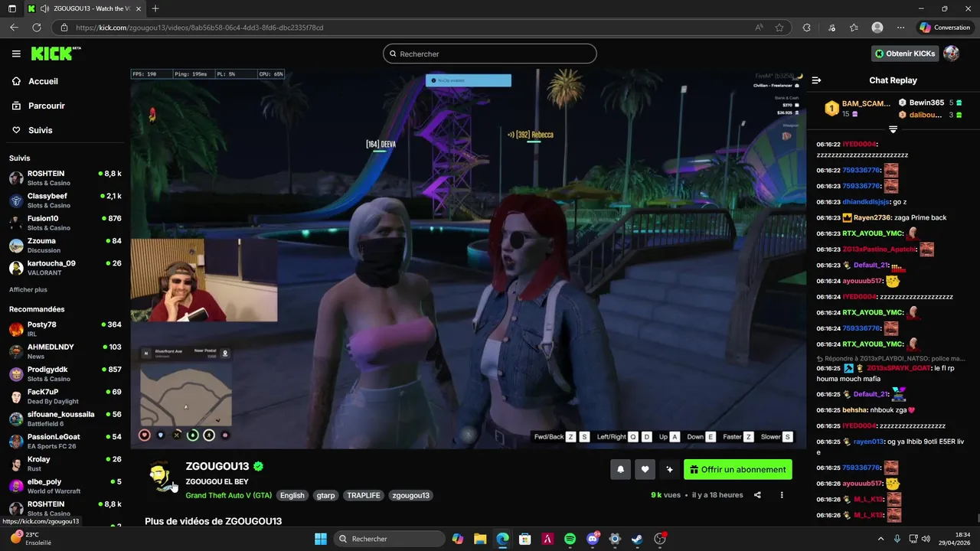Open the taskbar volume control

point(926,539)
